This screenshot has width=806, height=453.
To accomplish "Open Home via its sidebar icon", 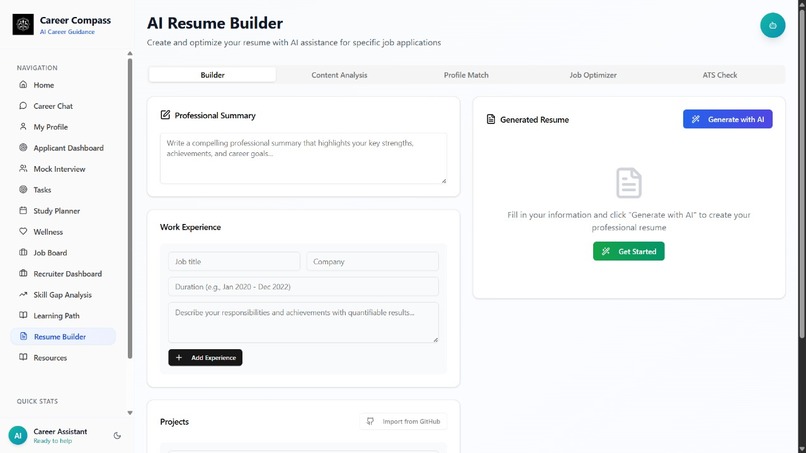I will click(x=23, y=84).
